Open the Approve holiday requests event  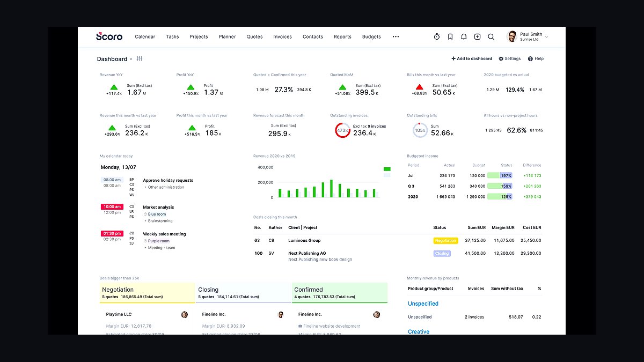coord(168,180)
